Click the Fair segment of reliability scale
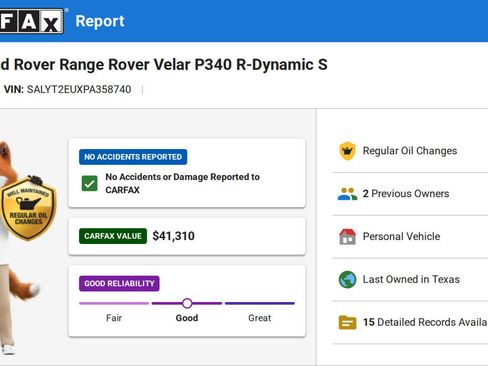 (x=114, y=303)
